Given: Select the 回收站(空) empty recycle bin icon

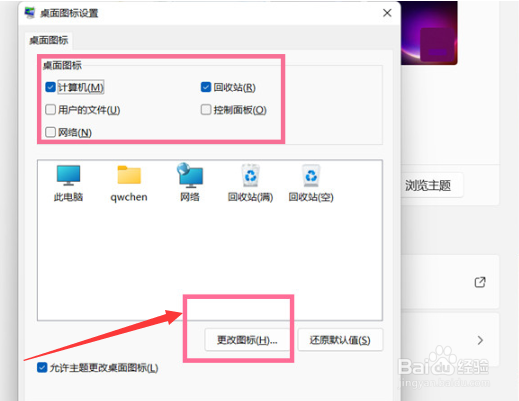Looking at the screenshot, I should 311,175.
